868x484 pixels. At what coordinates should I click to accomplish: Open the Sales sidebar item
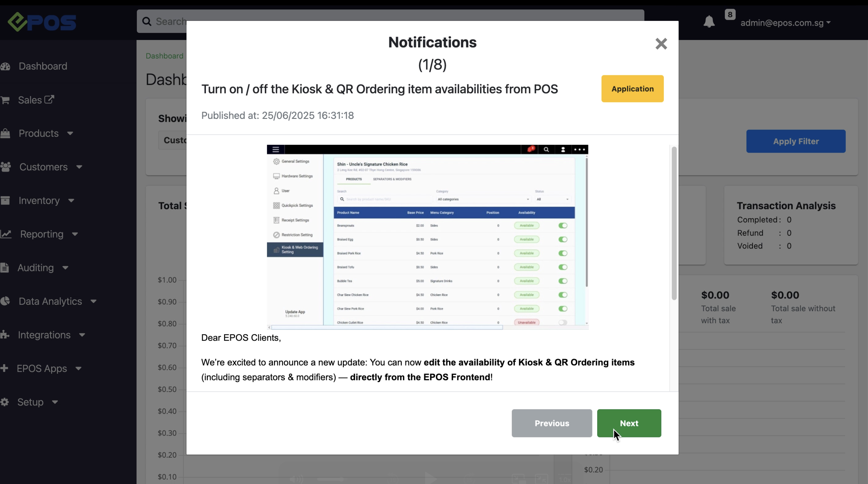pos(30,100)
